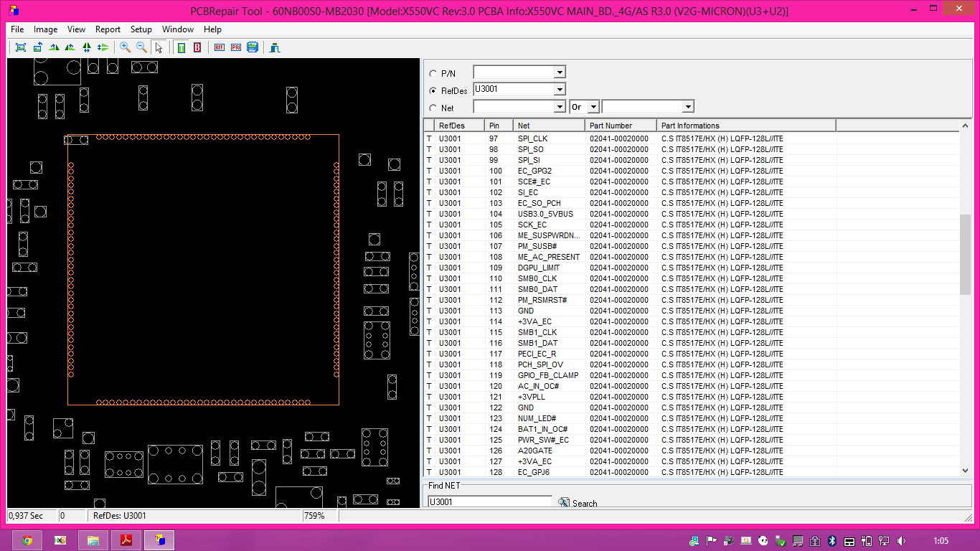Open the RefDes U3001 dropdown

point(560,90)
